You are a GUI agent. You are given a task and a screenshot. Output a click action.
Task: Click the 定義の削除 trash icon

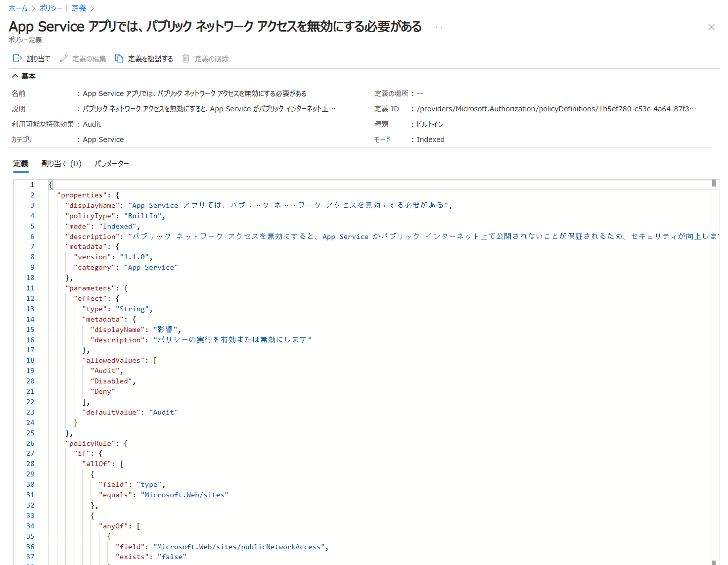pyautogui.click(x=186, y=58)
